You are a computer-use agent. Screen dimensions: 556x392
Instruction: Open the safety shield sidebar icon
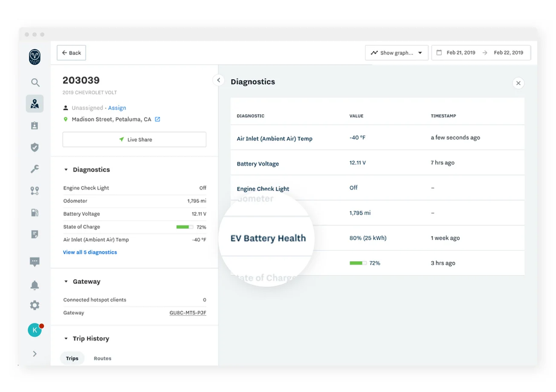click(35, 147)
